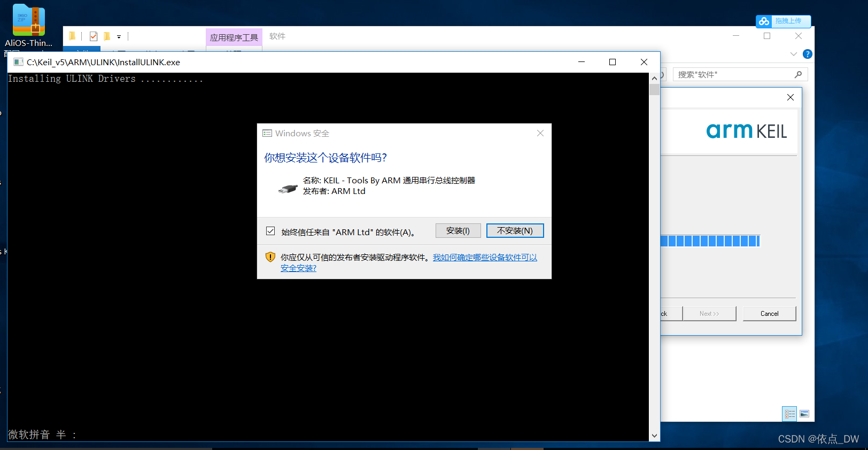This screenshot has height=450, width=868.
Task: Close the Keil setup window
Action: pos(790,97)
